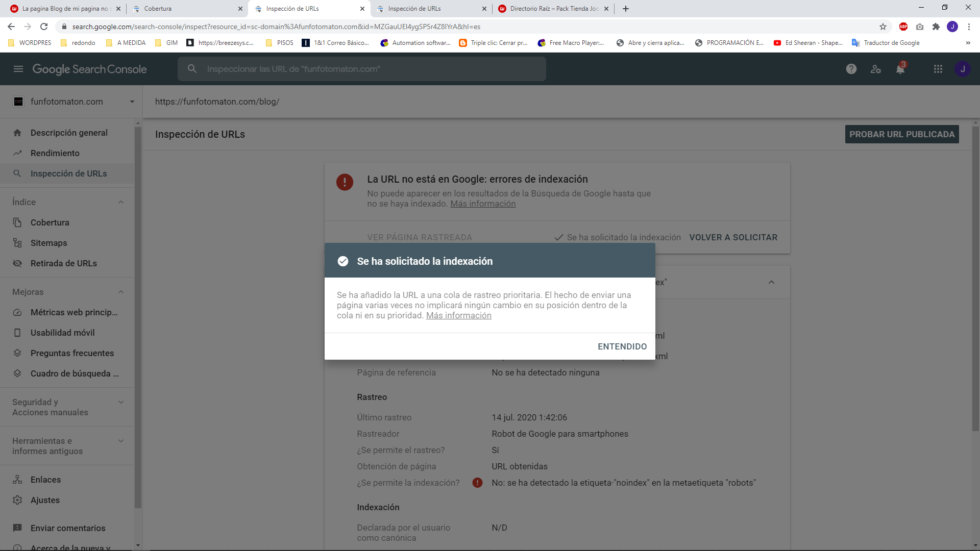Open the Ed Sheeran YouTube bookmark
The image size is (980, 551).
click(x=808, y=43)
